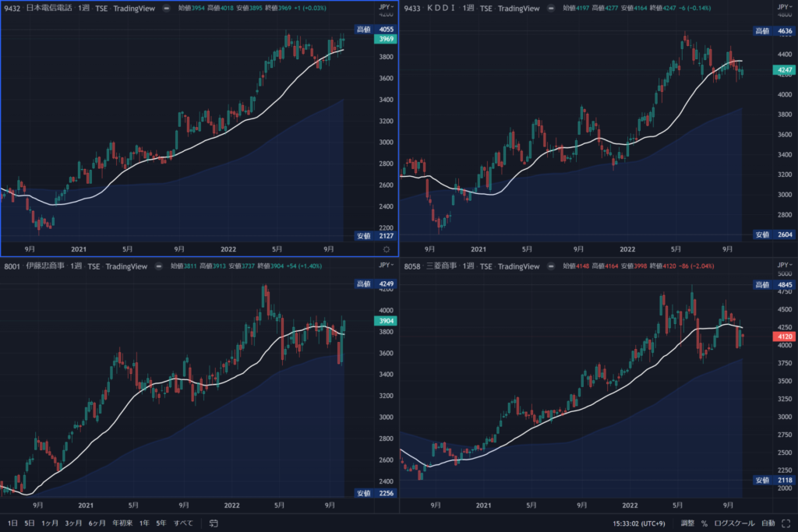The image size is (798, 532).
Task: Click the 9433 KDDI symbol title
Action: (429, 8)
